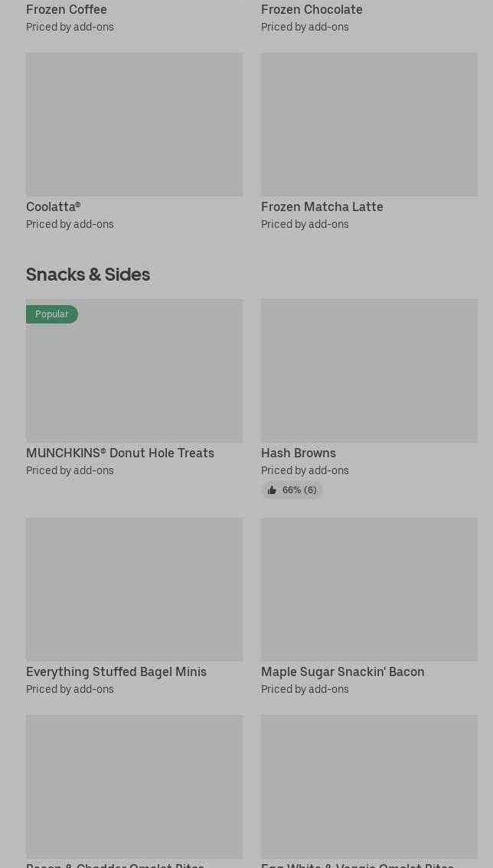Open the Hash Browns item image
The width and height of the screenshot is (493, 868).
[369, 371]
